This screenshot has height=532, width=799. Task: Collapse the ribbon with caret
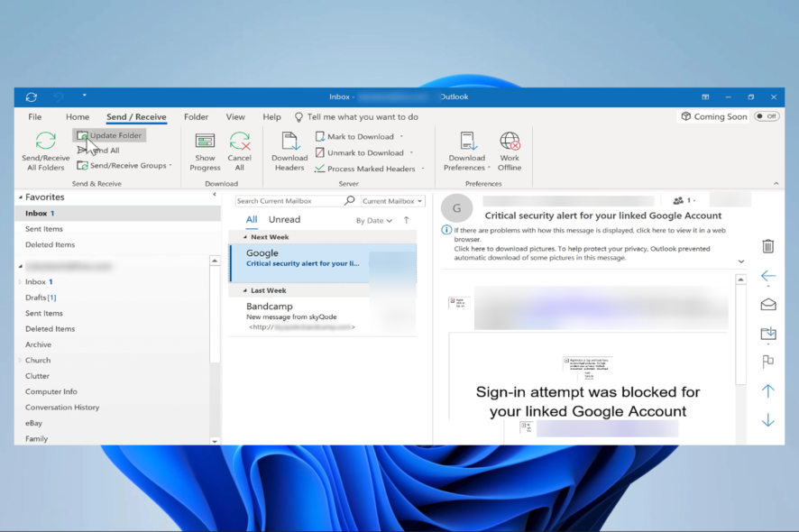tap(776, 183)
